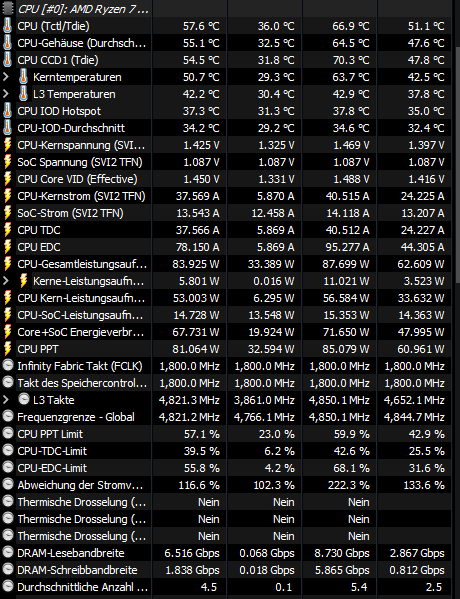
Task: Click lightning icon beside Kerne-Leistungsaufnahme row
Action: [23, 281]
